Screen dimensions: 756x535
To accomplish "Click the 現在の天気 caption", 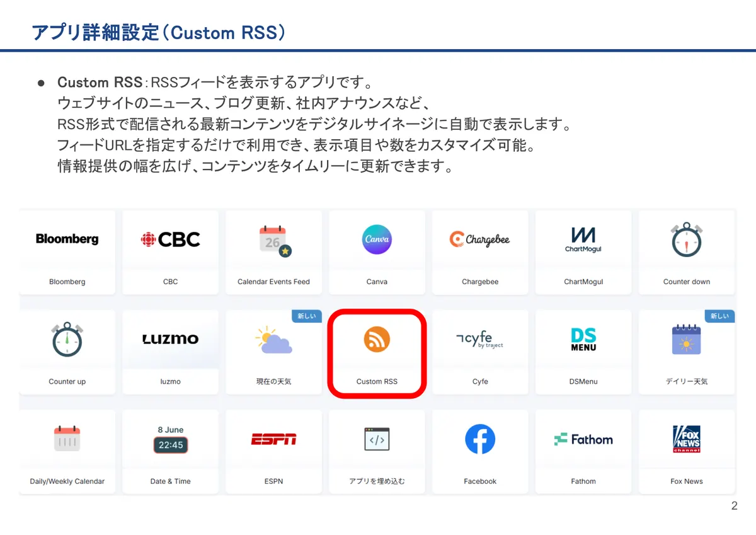I will pos(273,381).
